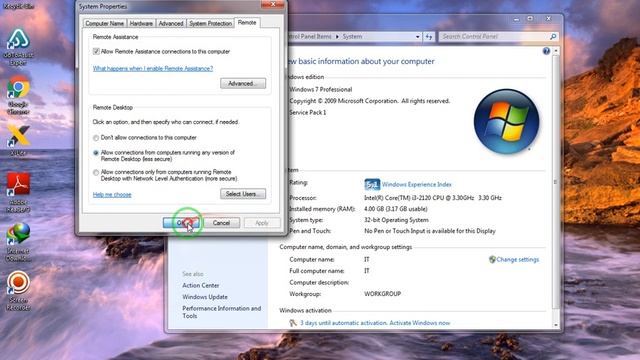Open XiLer desktop shortcut
This screenshot has height=360, width=640.
click(x=18, y=141)
